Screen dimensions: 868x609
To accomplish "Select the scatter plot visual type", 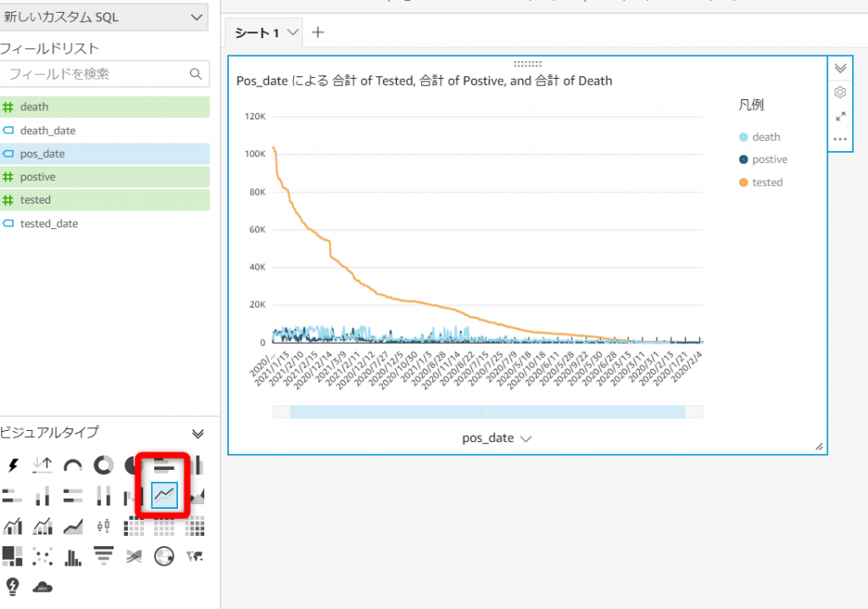I will pos(42,556).
